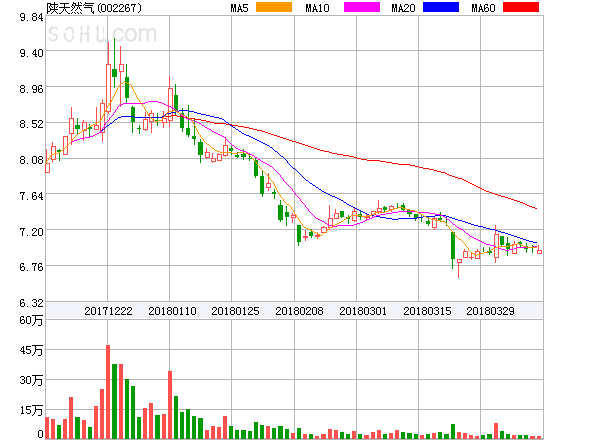Viewport: 600px width, 440px height.
Task: Click the 7.20 price axis label
Action: tap(31, 232)
